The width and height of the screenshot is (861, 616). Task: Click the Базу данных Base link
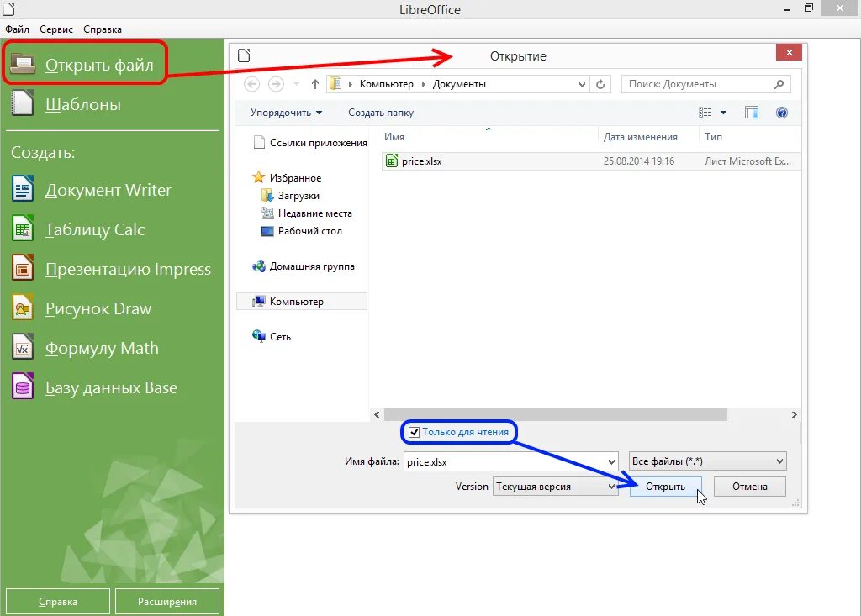pos(111,387)
